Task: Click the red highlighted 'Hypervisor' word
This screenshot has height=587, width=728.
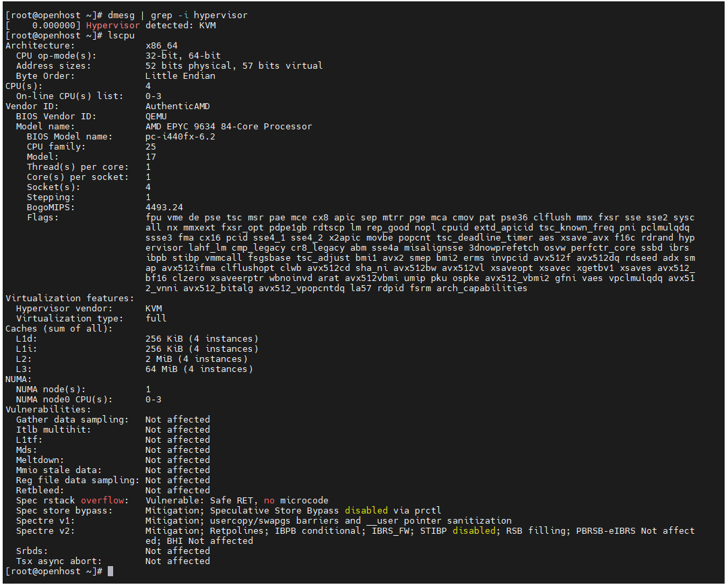Action: point(113,25)
